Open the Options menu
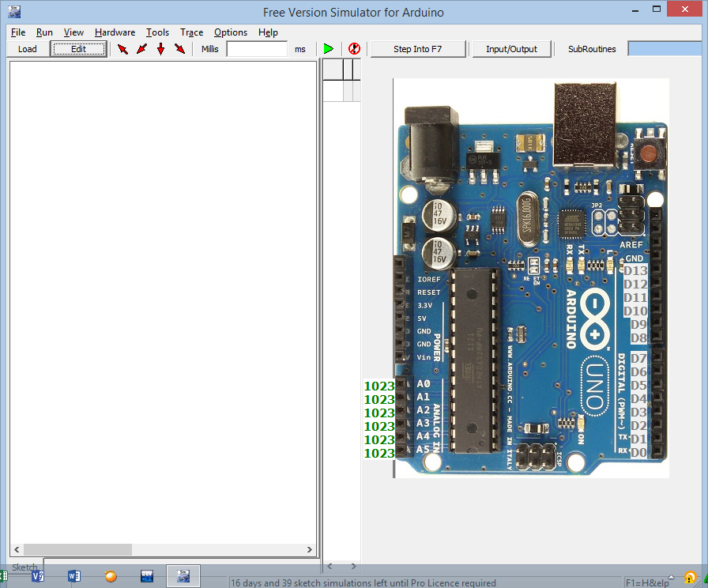This screenshot has height=588, width=708. 231,32
